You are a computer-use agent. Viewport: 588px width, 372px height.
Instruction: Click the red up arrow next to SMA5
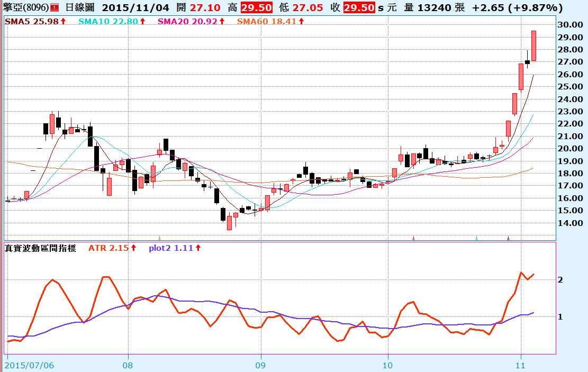coord(64,21)
